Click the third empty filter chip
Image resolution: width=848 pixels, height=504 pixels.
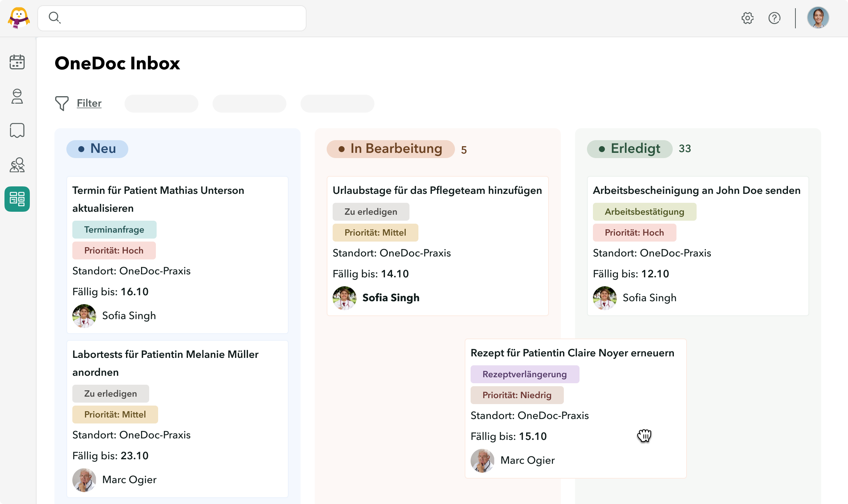[337, 103]
